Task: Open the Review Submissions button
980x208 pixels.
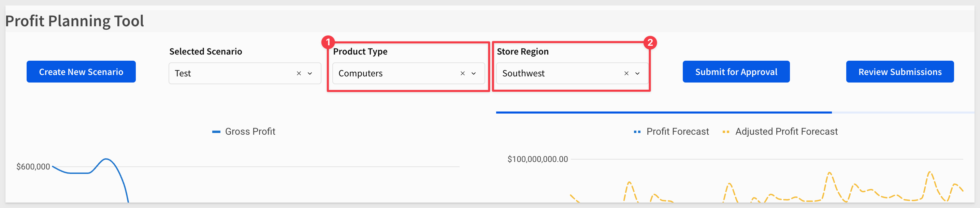Action: point(900,72)
